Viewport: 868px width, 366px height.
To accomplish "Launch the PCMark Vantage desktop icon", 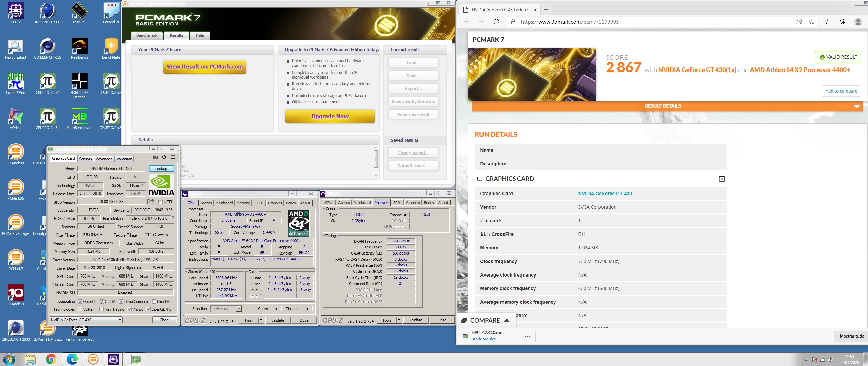I will coord(16,225).
